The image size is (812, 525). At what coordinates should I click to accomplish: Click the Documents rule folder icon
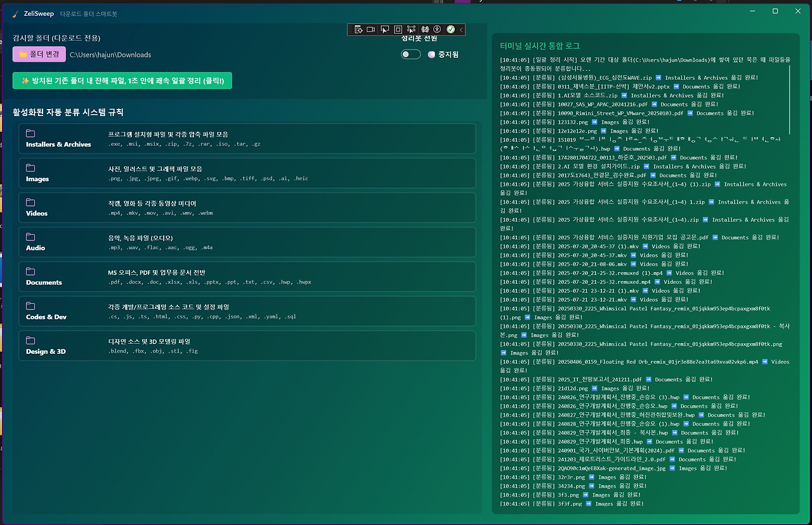click(x=30, y=271)
